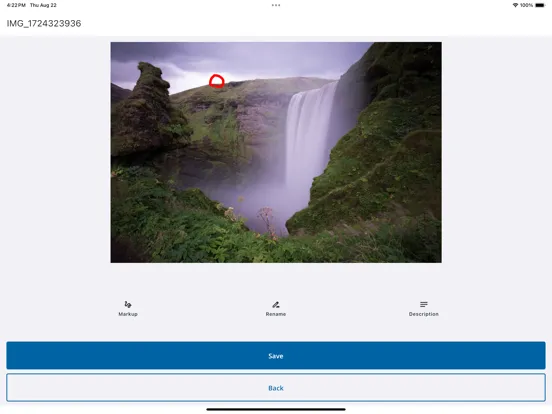Tap the home indicator bar
The height and width of the screenshot is (414, 552).
pos(276,409)
